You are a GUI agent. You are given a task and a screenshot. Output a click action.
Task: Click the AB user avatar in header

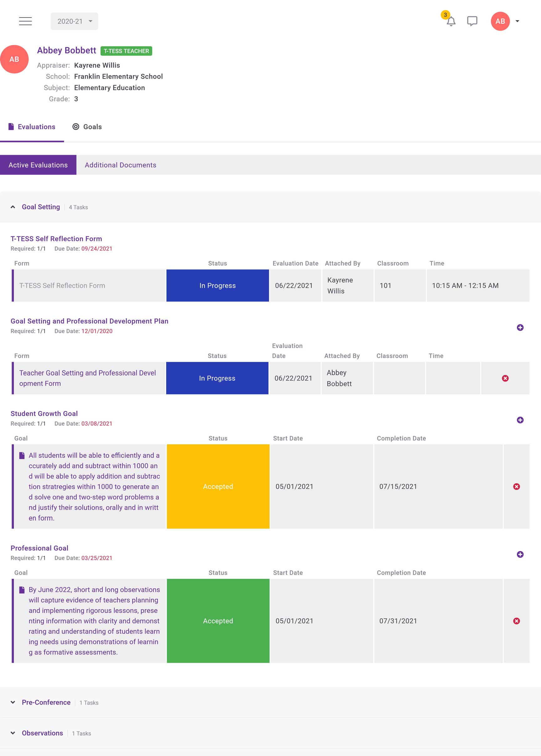[500, 21]
